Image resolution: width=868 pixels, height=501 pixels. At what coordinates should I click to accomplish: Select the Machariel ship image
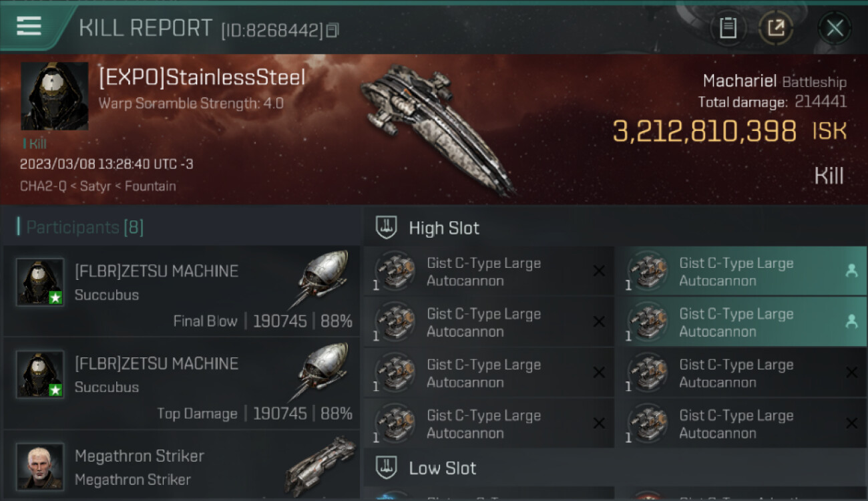pyautogui.click(x=437, y=129)
